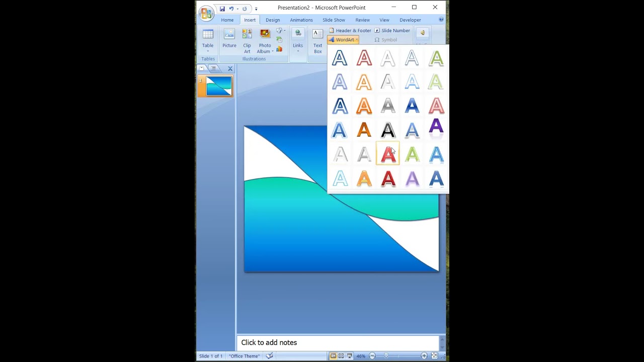Screen dimensions: 644x362
Task: Switch to Normal view in the status bar
Action: 333,356
